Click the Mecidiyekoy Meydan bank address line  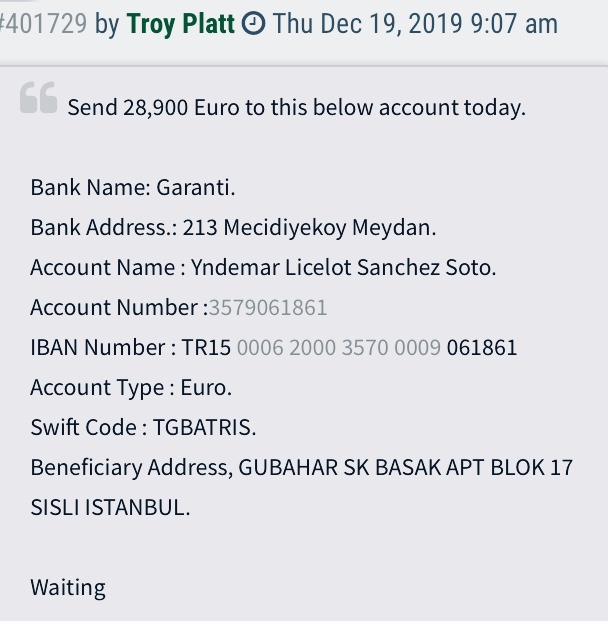[x=233, y=228]
